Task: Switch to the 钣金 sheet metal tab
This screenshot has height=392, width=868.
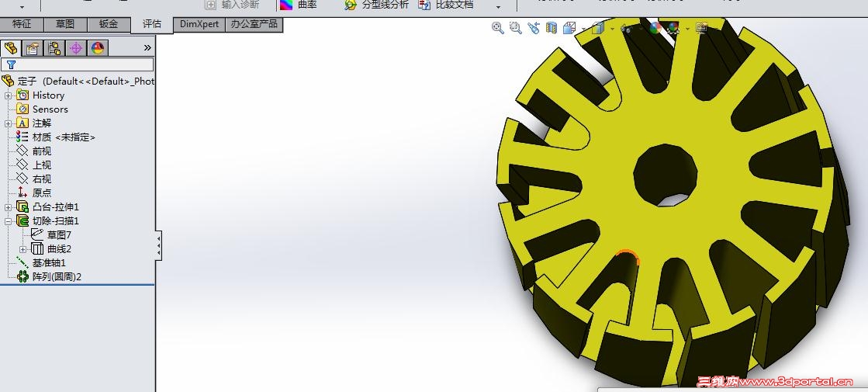Action: (x=109, y=24)
